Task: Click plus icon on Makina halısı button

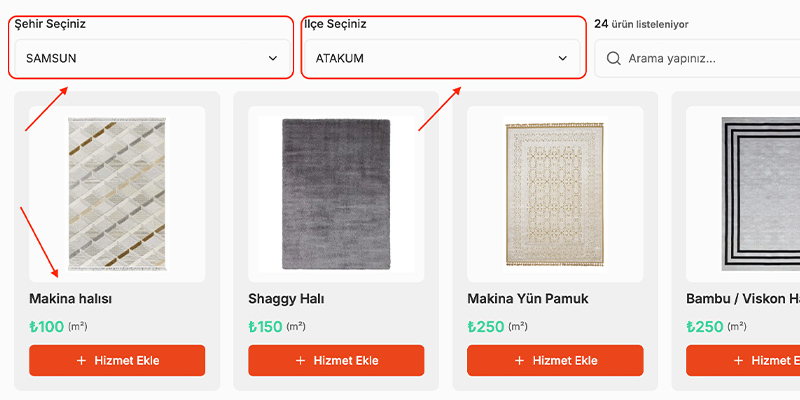Action: 81,361
